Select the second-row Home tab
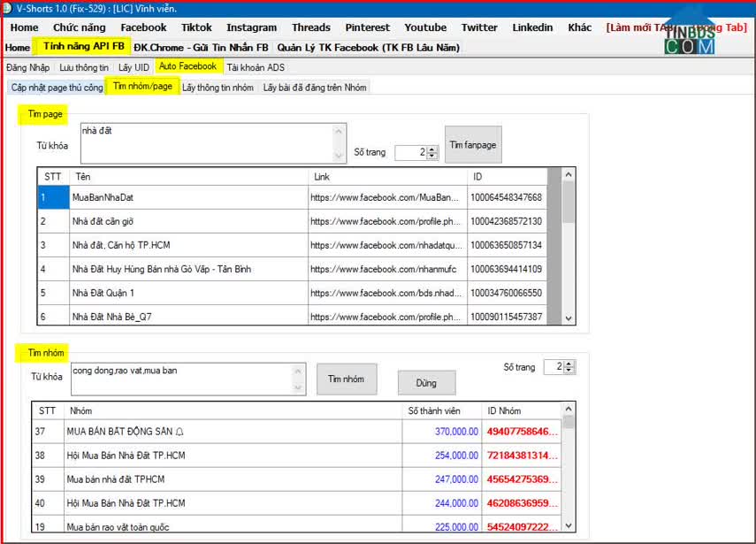Image resolution: width=756 pixels, height=544 pixels. [18, 47]
